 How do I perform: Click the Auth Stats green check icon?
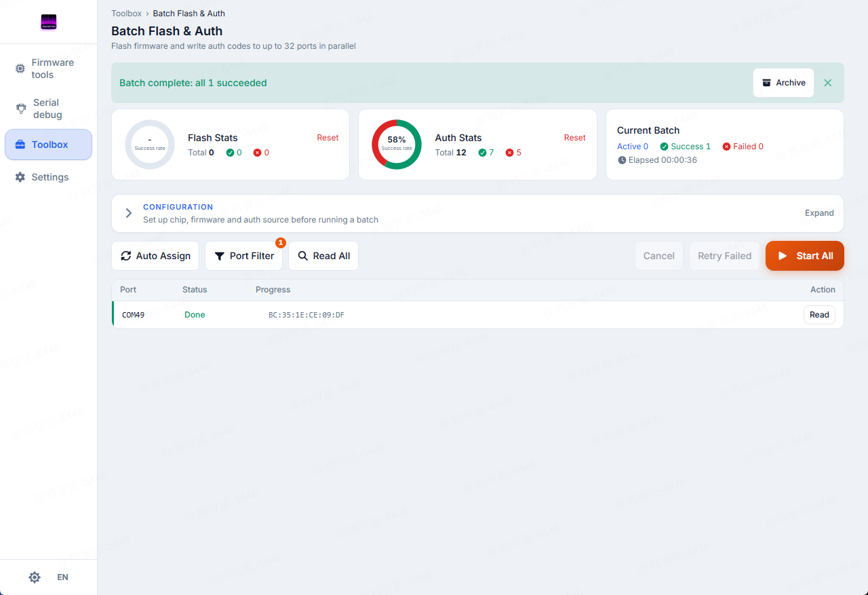tap(482, 153)
